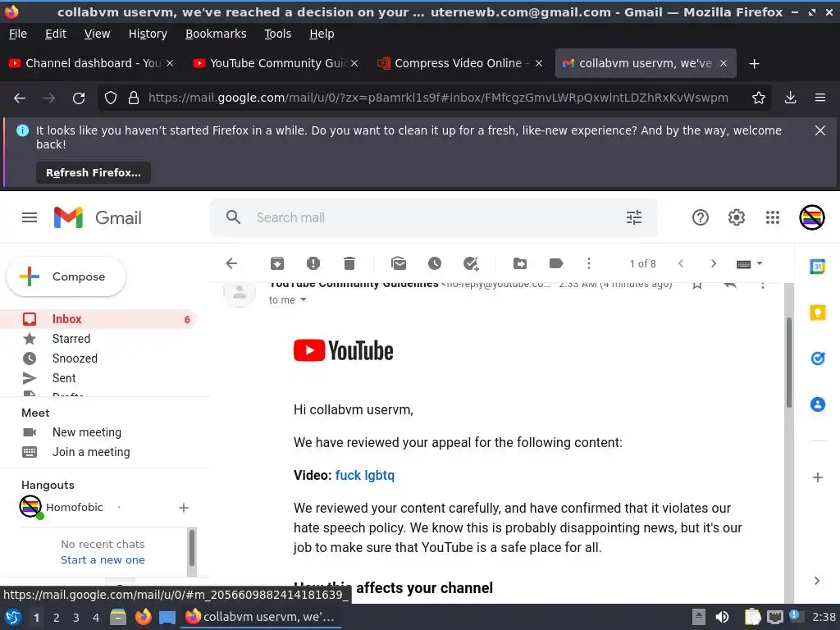Viewport: 840px width, 630px height.
Task: Click the Search mail field
Action: coord(434,217)
